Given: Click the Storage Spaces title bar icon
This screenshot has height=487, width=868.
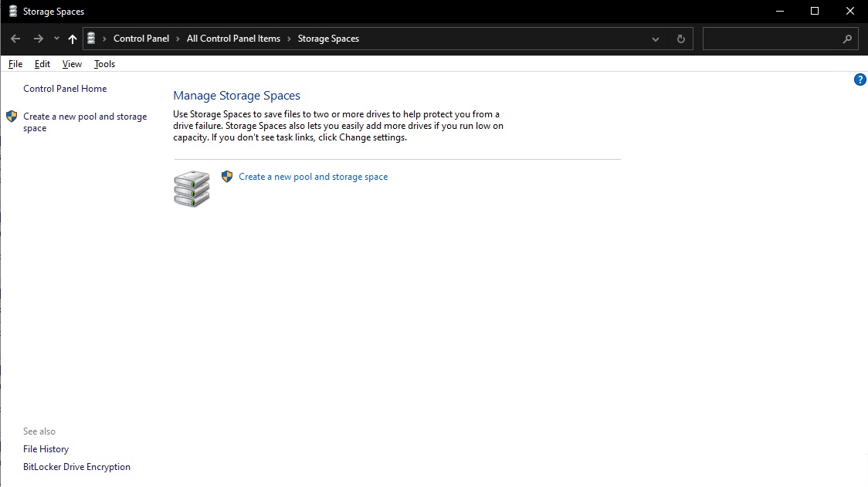Looking at the screenshot, I should tap(12, 11).
